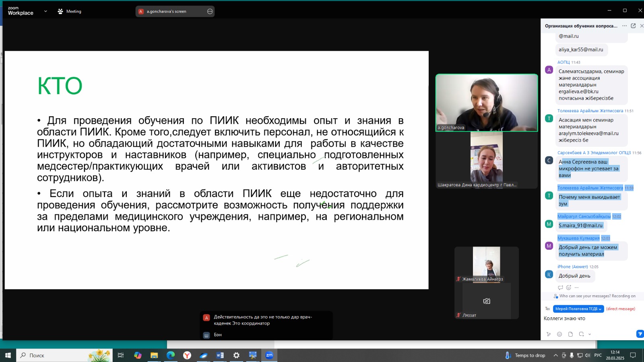Click the volume icon in system tray

[x=587, y=356]
